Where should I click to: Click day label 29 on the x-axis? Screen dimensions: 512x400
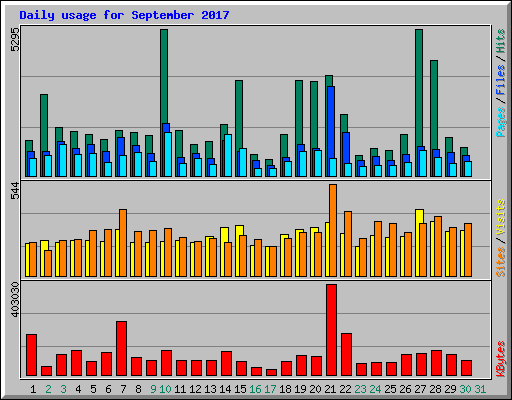[450, 389]
